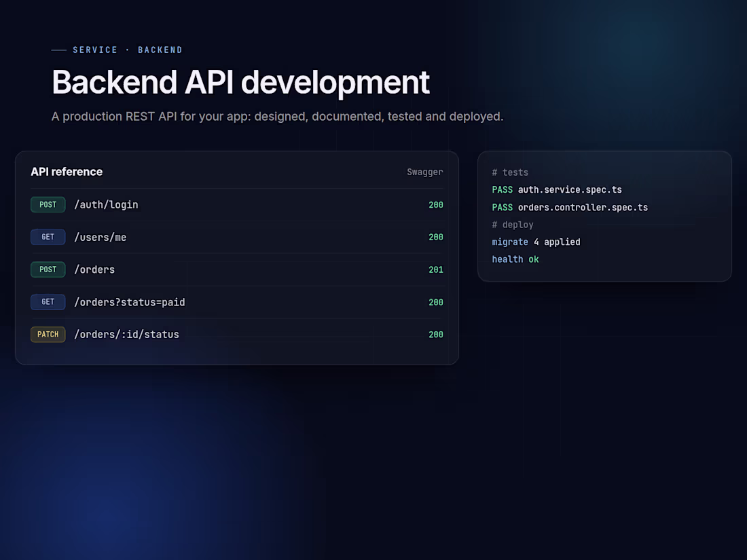The height and width of the screenshot is (560, 747).
Task: Select the /orders?status=paid endpoint path
Action: click(x=130, y=302)
